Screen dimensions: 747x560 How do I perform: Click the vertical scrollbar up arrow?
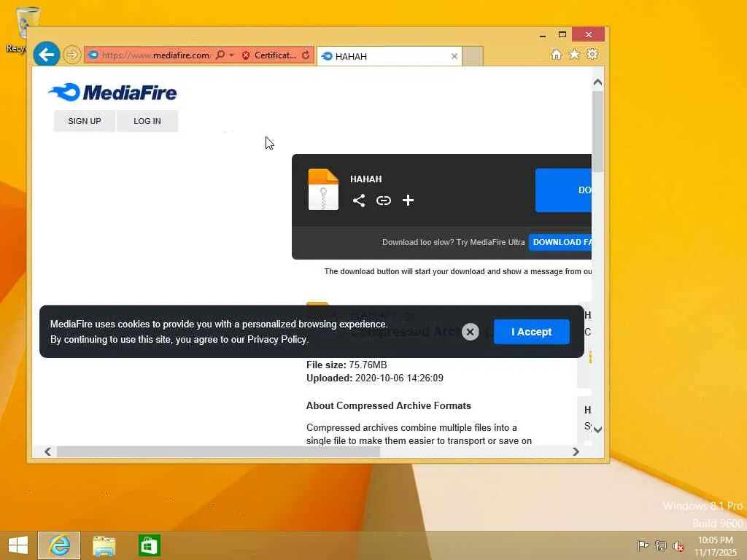point(598,82)
